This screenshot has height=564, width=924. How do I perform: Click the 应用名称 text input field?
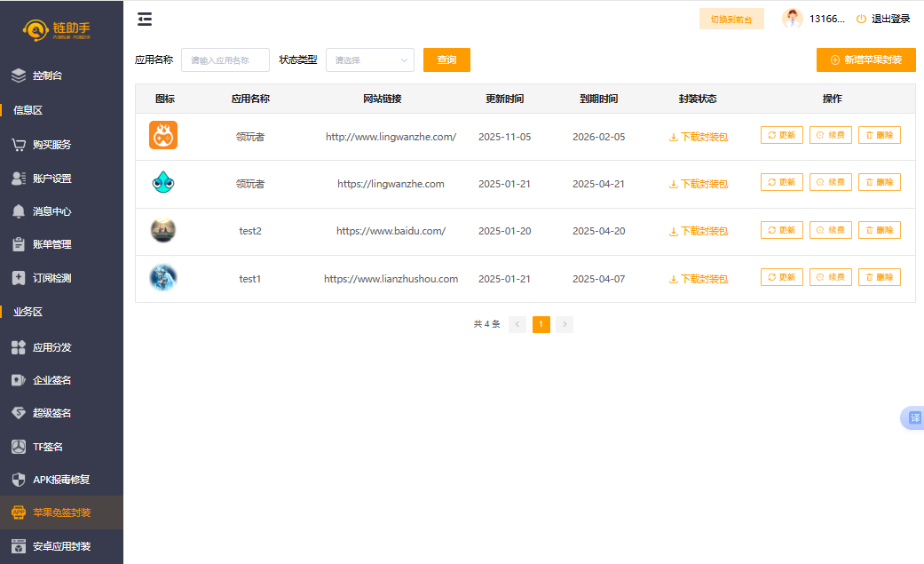point(225,60)
